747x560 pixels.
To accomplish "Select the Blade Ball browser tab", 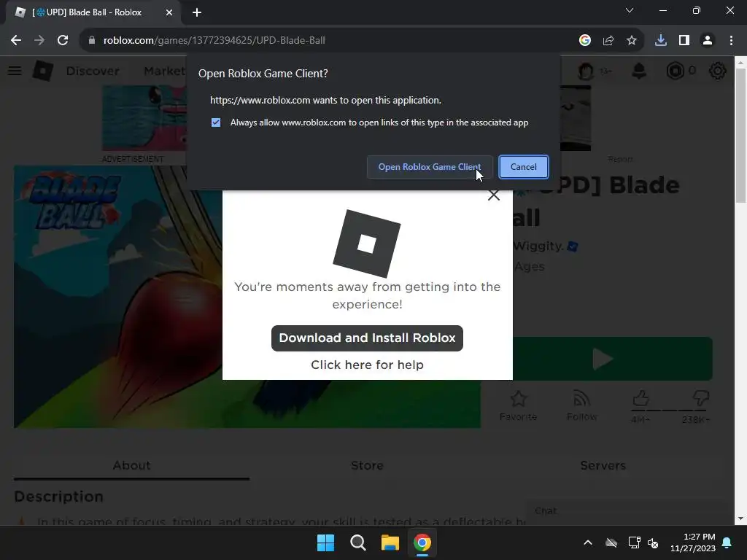I will [93, 12].
